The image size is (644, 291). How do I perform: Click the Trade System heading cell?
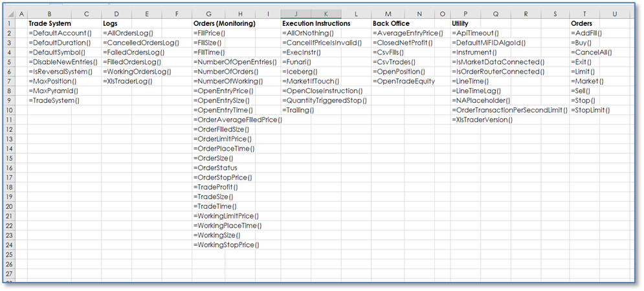pos(50,23)
